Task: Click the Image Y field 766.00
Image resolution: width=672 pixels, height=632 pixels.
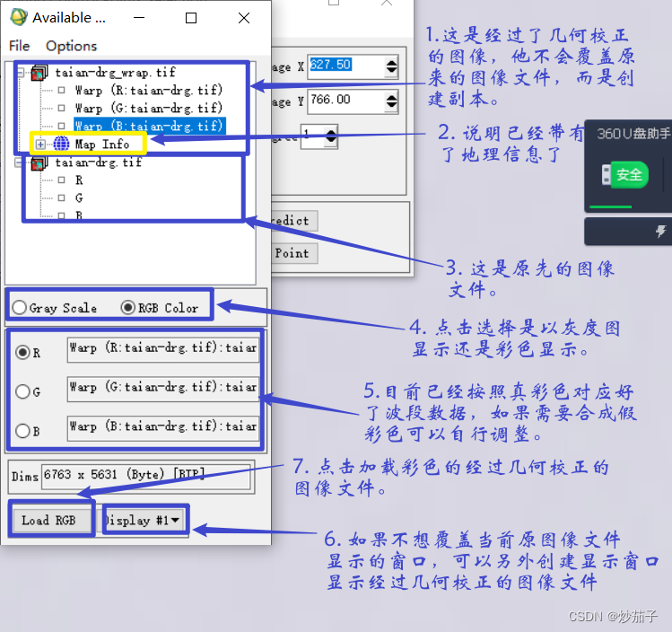Action: [x=346, y=101]
